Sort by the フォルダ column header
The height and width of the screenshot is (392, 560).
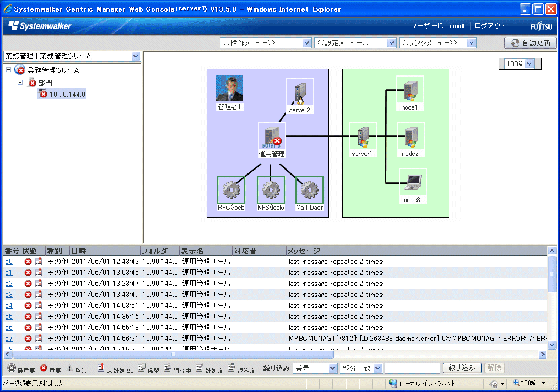pyautogui.click(x=160, y=251)
